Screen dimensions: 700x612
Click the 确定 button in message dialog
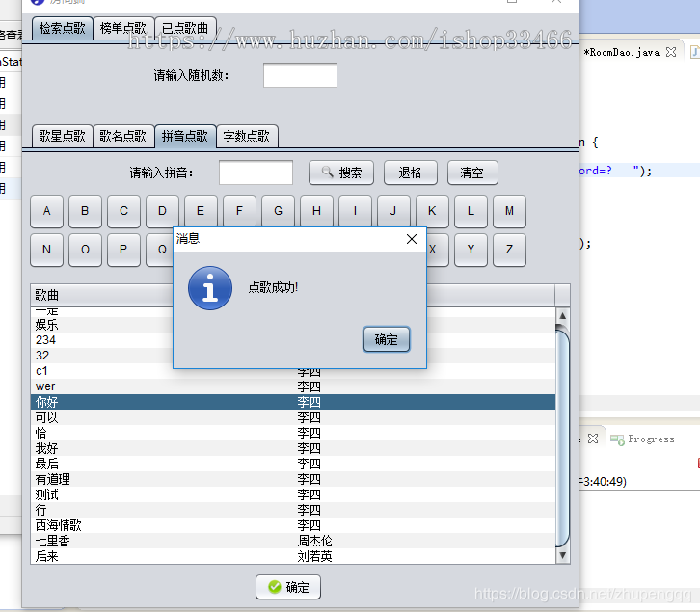pos(387,339)
